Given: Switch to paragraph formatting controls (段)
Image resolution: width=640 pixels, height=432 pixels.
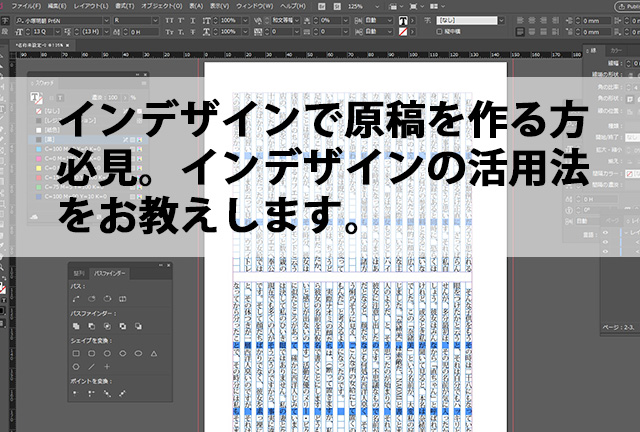Looking at the screenshot, I should pos(5,31).
